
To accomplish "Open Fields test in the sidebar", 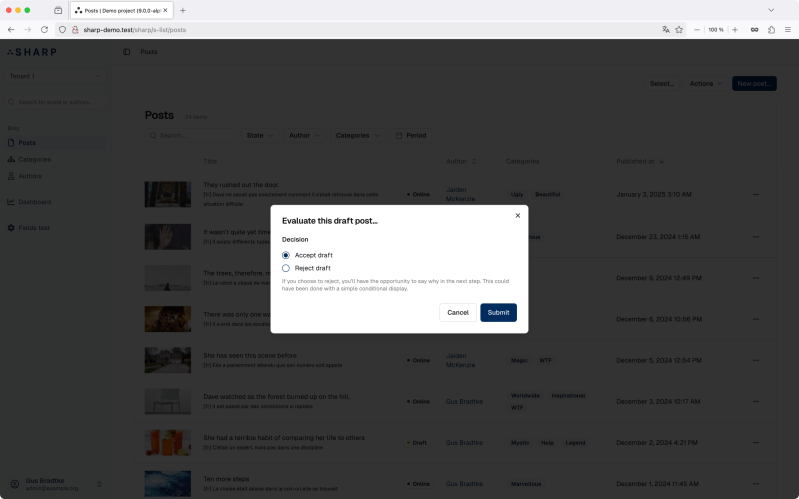I will tap(55, 228).
